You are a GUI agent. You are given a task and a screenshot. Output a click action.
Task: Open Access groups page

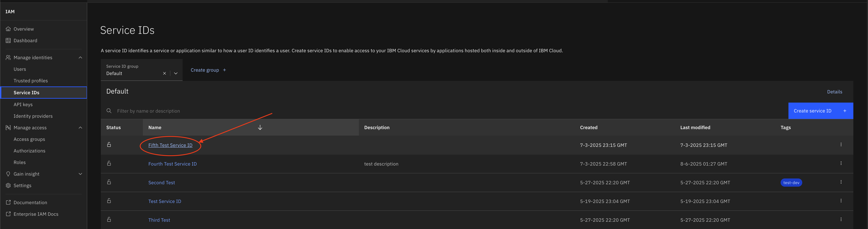click(x=29, y=139)
